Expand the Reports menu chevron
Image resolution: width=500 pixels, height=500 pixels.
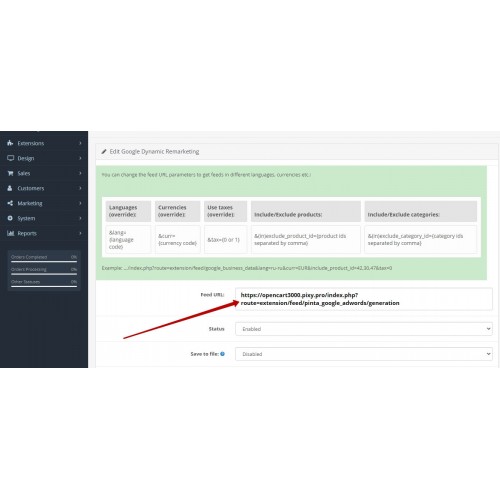(80, 233)
